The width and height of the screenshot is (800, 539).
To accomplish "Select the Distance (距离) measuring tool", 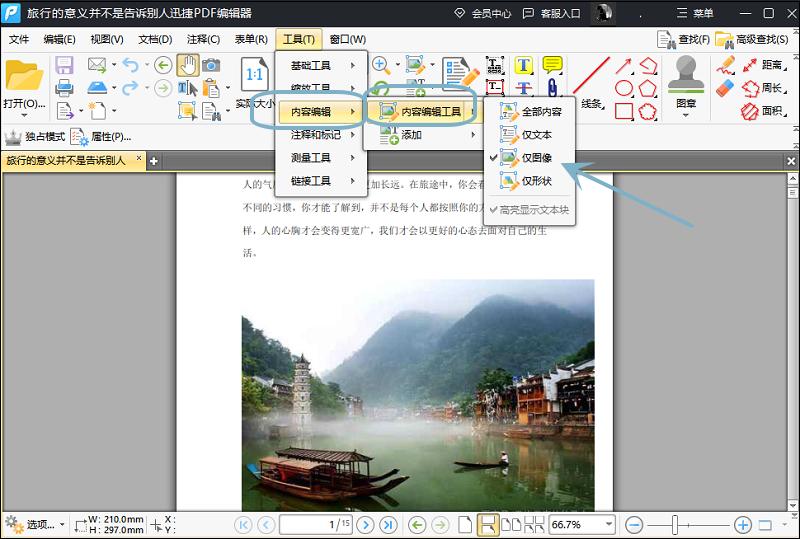I will [764, 65].
